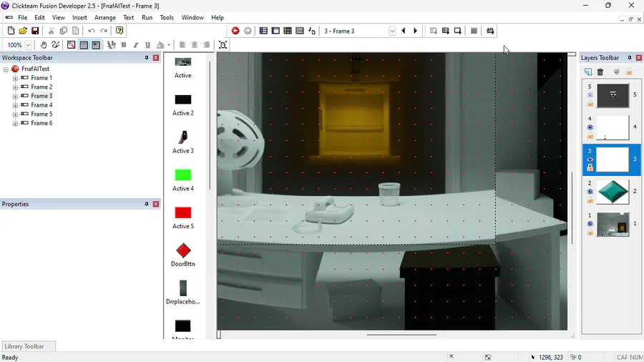This screenshot has height=362, width=644.
Task: Open the Tools menu
Action: point(167,18)
